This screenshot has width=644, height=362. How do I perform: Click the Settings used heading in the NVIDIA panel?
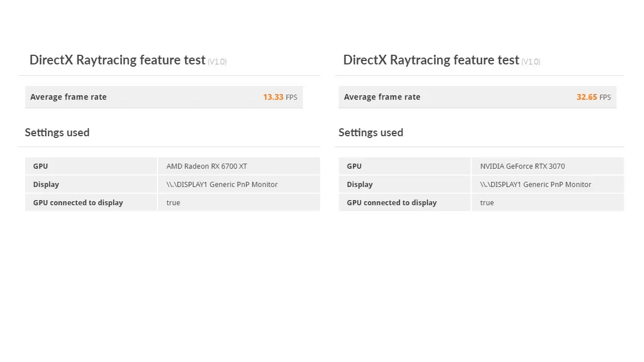coord(371,132)
